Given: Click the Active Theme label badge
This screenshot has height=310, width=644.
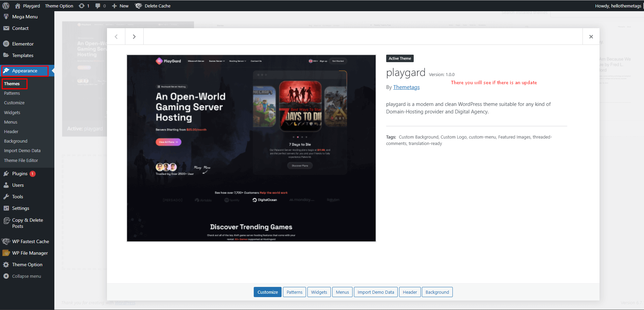Looking at the screenshot, I should coord(400,58).
